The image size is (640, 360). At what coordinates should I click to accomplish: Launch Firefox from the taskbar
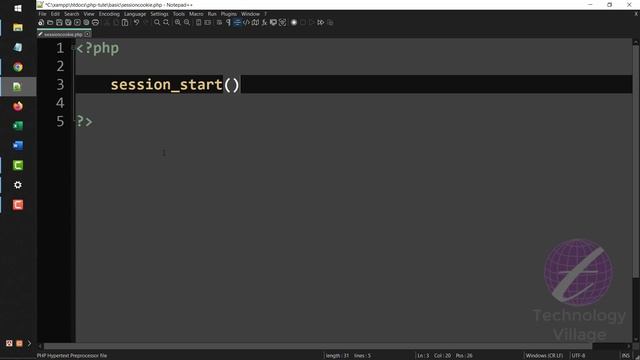[18, 106]
